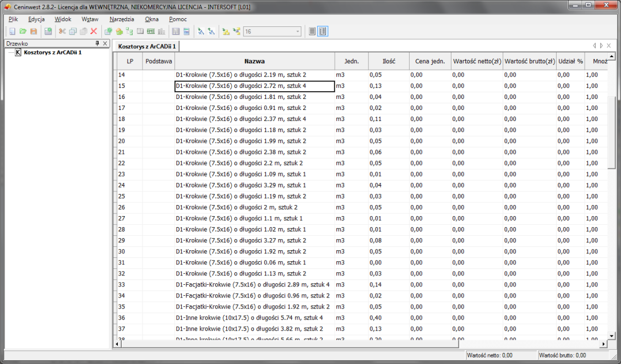Click the LP column header

(x=130, y=62)
